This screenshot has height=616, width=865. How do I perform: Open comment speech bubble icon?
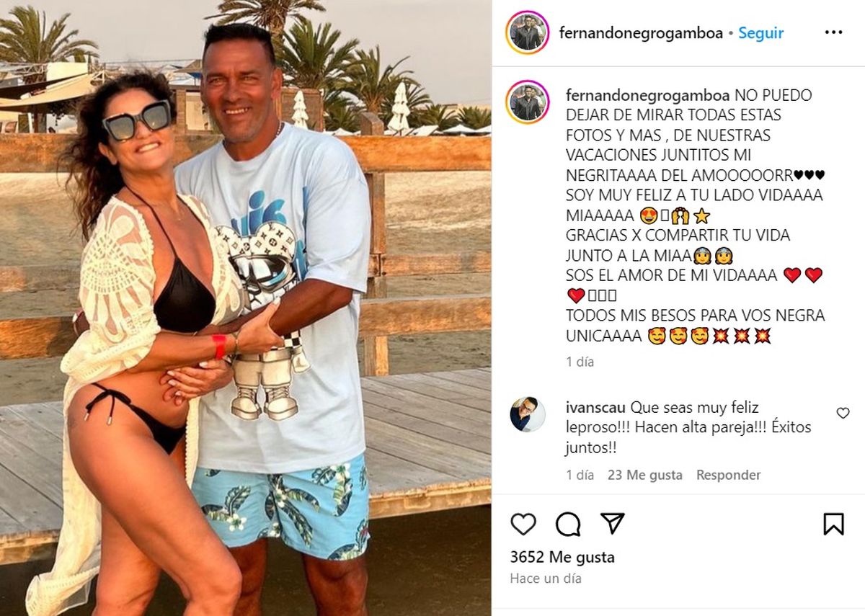click(568, 524)
